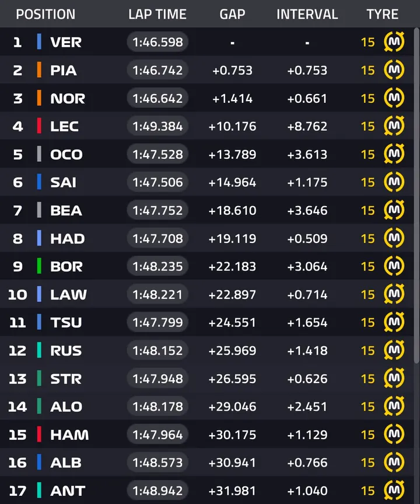Click the orange team color bar beside PIA
The image size is (420, 504).
[39, 70]
